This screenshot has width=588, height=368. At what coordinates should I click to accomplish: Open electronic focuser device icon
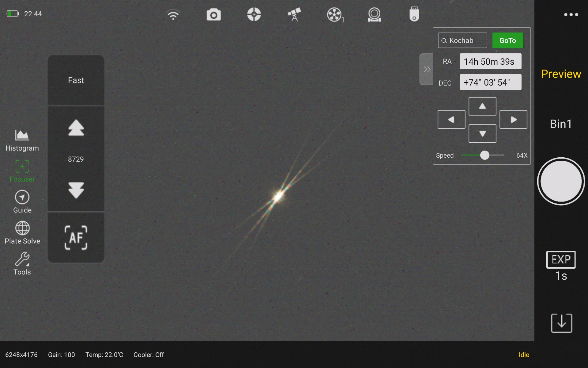(374, 15)
